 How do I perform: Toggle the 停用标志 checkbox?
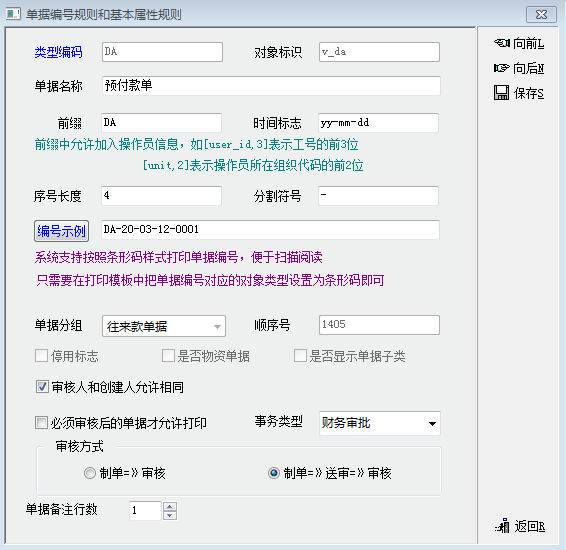point(42,355)
